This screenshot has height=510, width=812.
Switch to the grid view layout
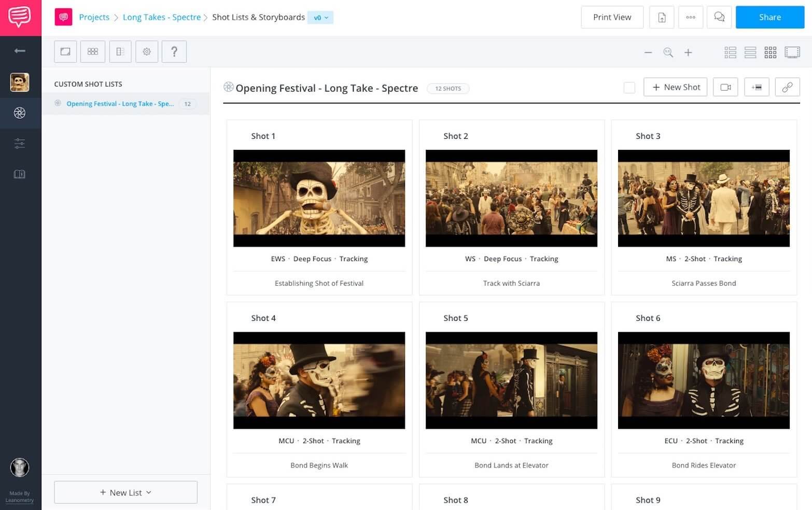click(771, 52)
